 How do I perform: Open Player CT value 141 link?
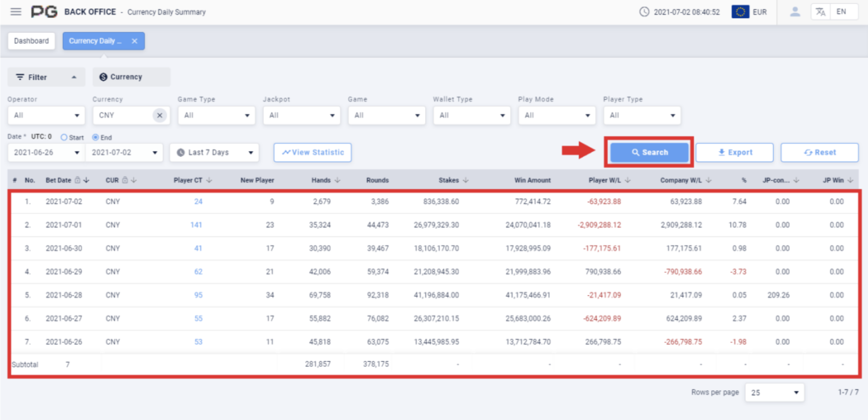point(196,225)
